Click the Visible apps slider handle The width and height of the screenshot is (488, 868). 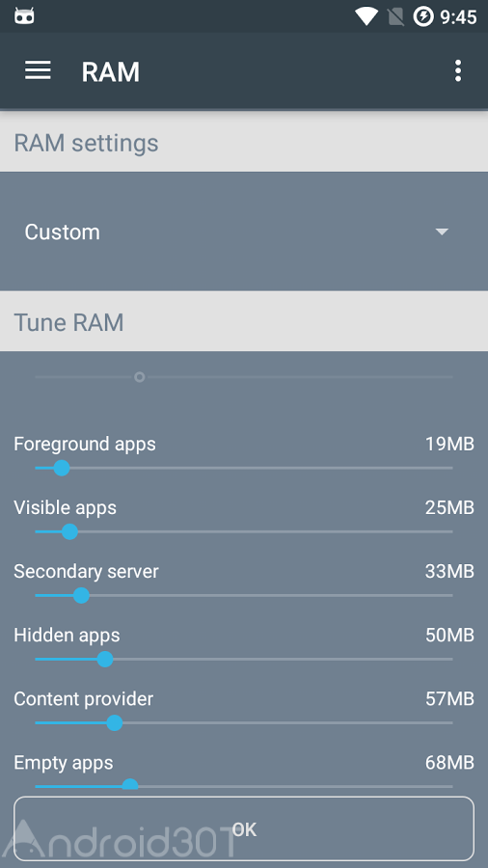point(69,532)
